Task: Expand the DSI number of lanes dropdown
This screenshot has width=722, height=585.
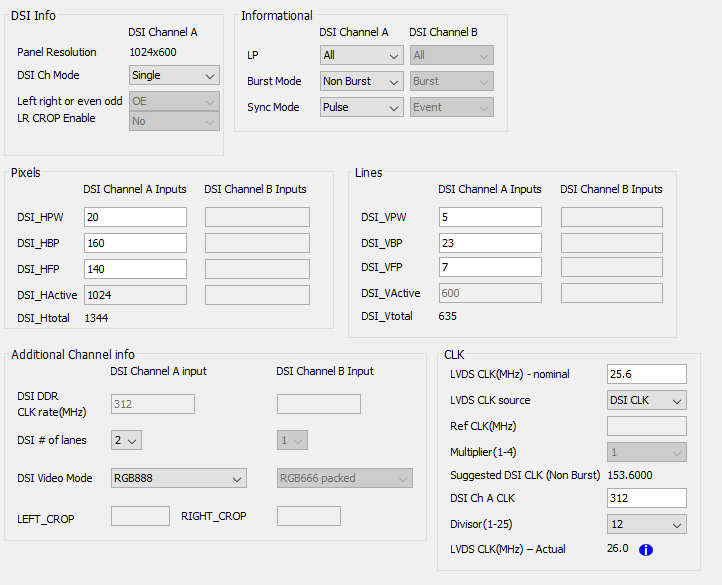Action: point(126,439)
